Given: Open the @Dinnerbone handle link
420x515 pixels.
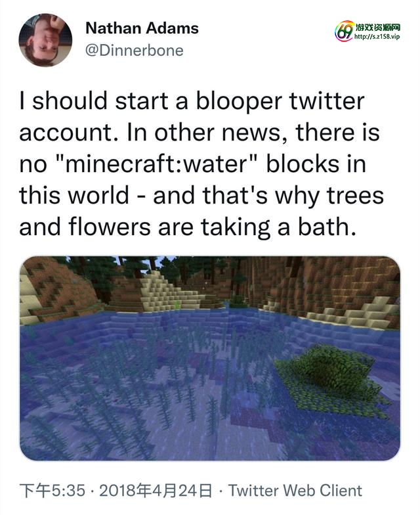Looking at the screenshot, I should pyautogui.click(x=135, y=50).
